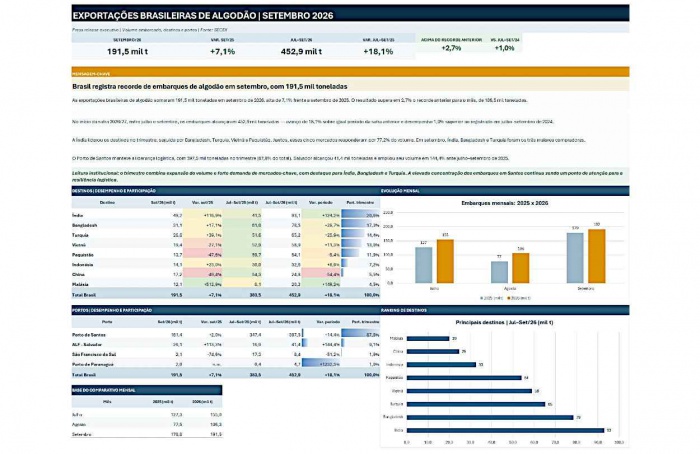The image size is (700, 454).
Task: Select the "China" row label in destinos table
Action: (x=78, y=274)
